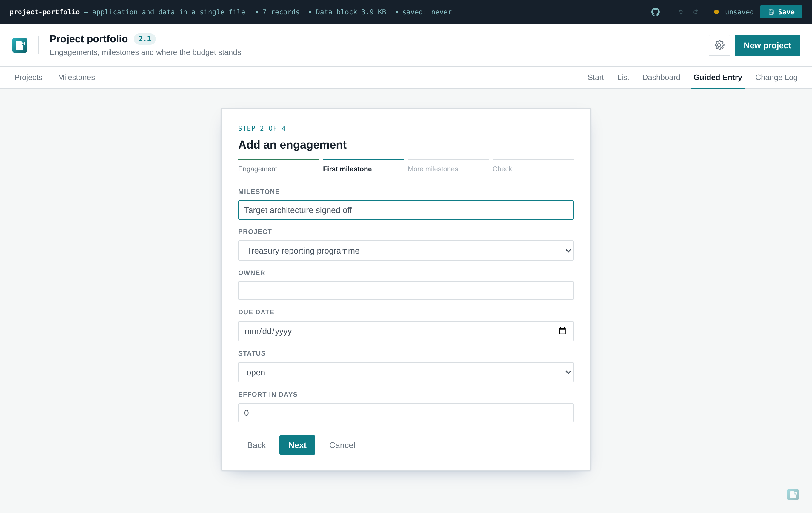The image size is (812, 513).
Task: Switch to the Dashboard view
Action: 661,78
